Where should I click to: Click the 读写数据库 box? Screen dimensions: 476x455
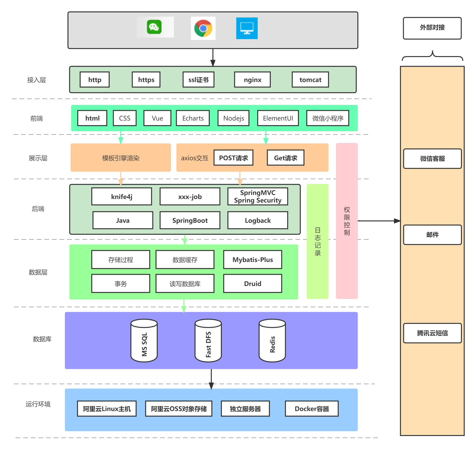(185, 283)
